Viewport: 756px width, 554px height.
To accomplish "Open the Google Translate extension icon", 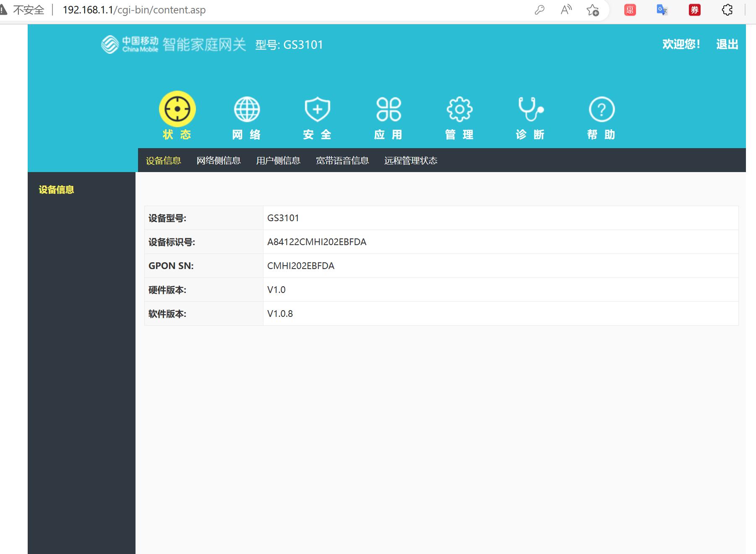I will pyautogui.click(x=662, y=10).
